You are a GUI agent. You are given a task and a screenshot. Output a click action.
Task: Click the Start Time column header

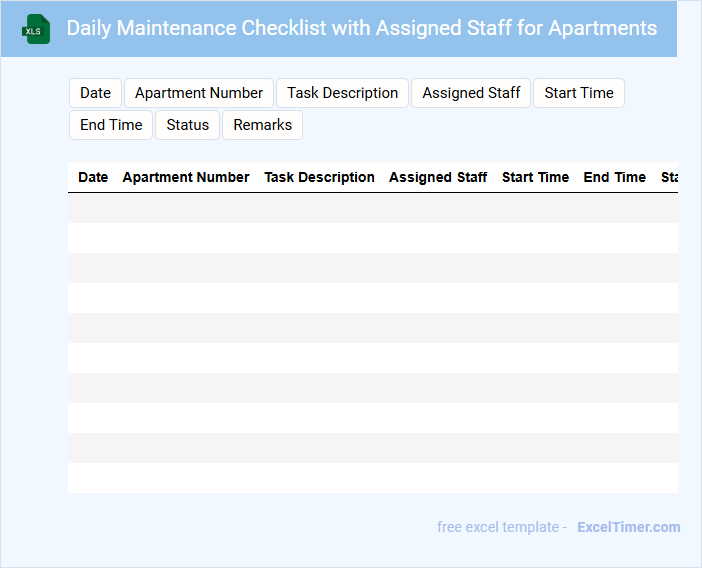pyautogui.click(x=535, y=177)
